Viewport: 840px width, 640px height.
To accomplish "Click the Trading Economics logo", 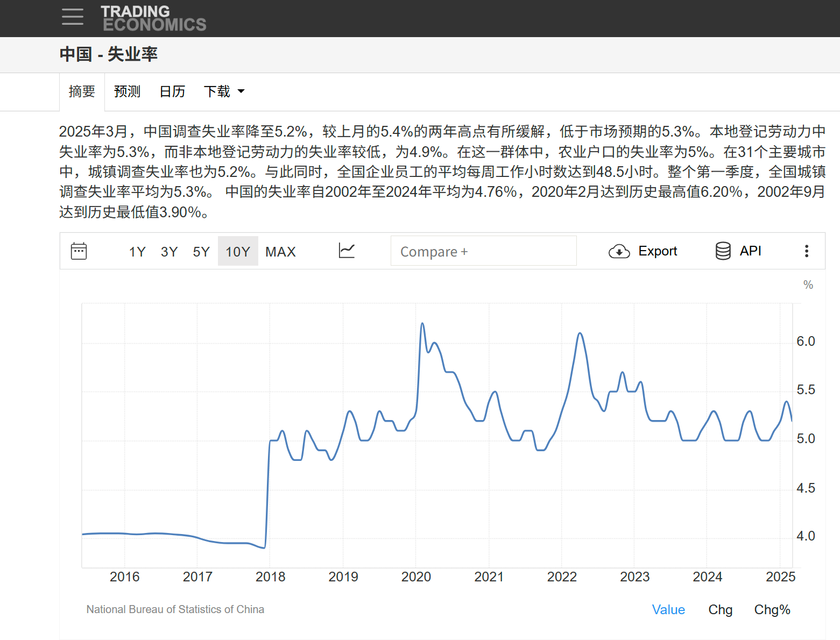I will (153, 18).
